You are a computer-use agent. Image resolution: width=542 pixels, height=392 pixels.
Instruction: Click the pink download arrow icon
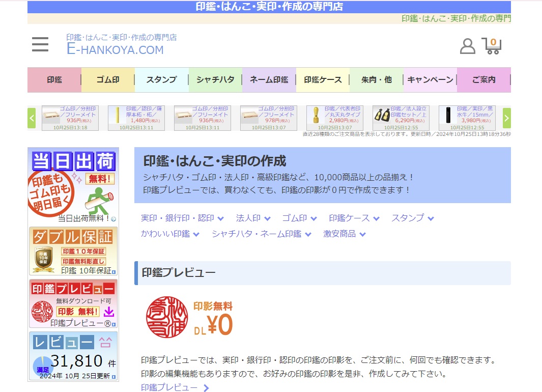[109, 312]
